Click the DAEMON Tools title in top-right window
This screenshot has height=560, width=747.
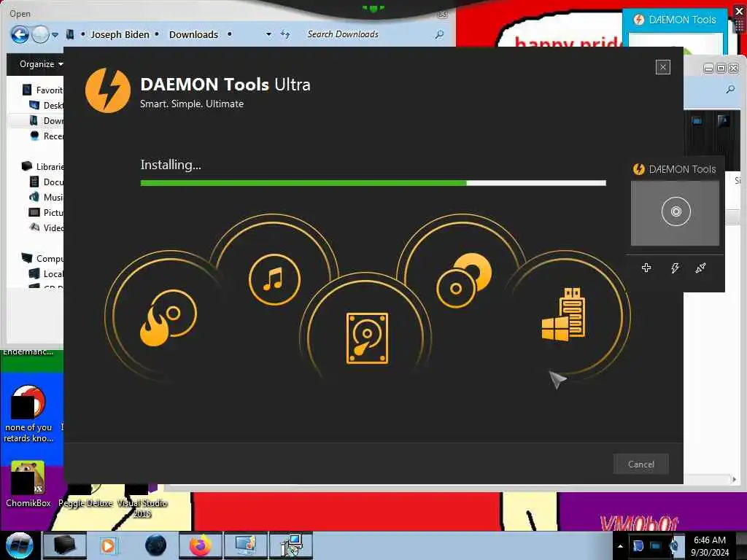[682, 20]
